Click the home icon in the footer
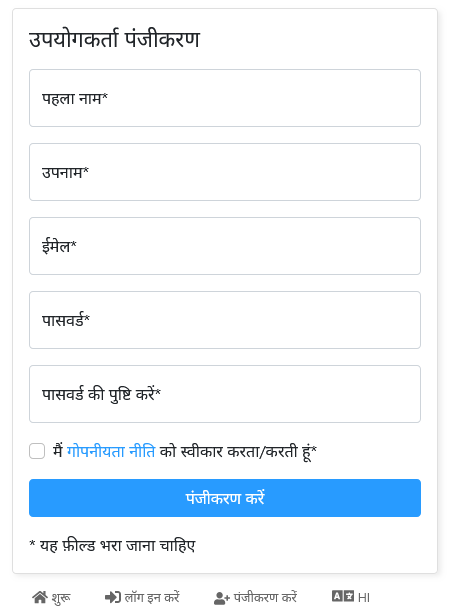 (40, 597)
